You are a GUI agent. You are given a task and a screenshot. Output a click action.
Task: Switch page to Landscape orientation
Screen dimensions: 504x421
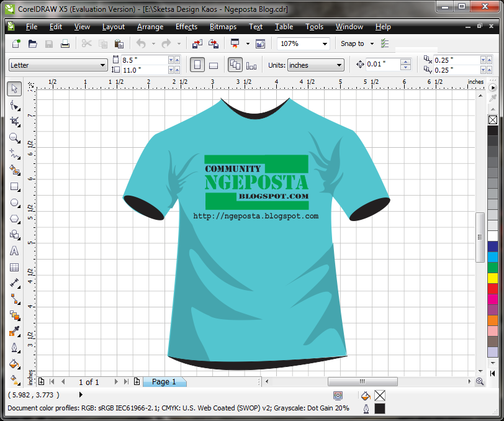tap(214, 65)
